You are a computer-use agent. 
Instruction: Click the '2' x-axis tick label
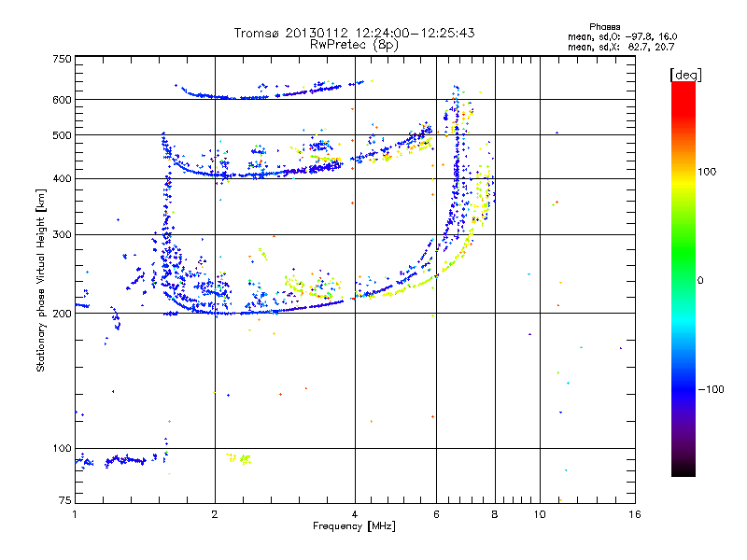tap(215, 514)
